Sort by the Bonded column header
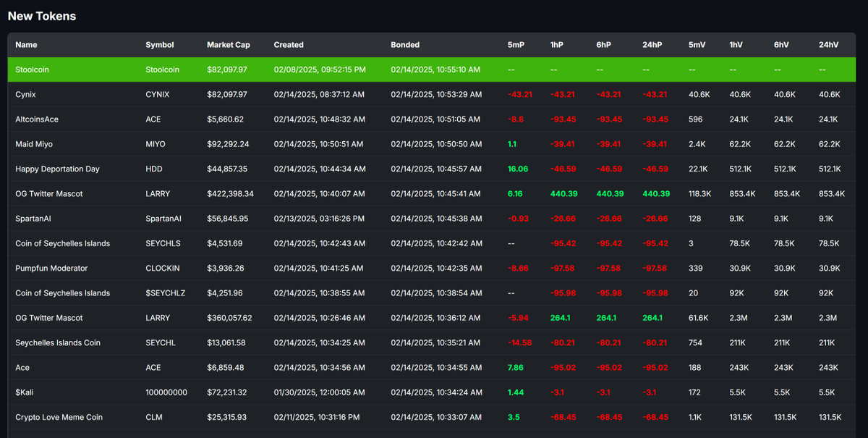This screenshot has height=438, width=868. click(x=405, y=45)
